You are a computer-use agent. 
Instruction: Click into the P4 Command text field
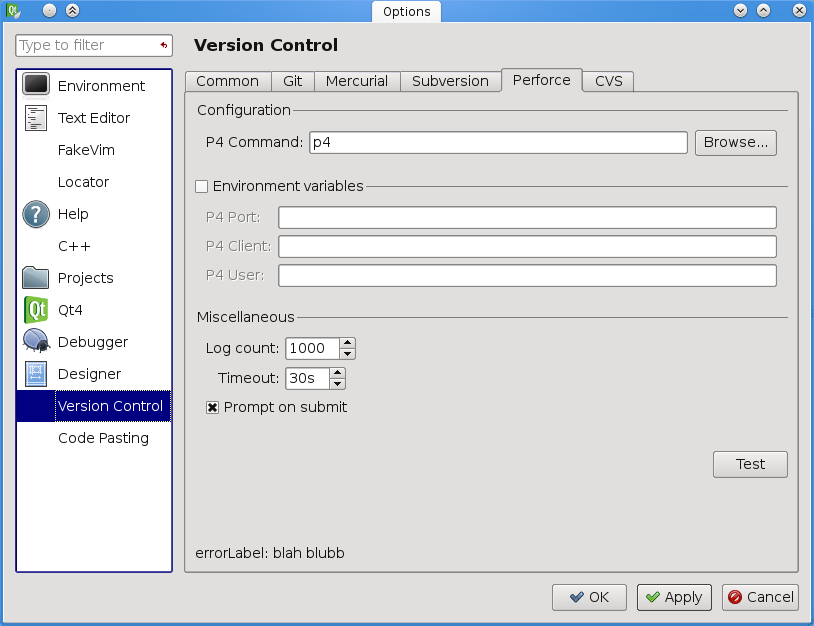498,142
